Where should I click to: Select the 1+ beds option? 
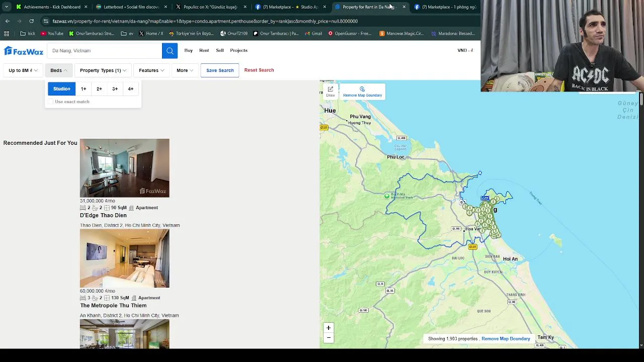click(84, 89)
